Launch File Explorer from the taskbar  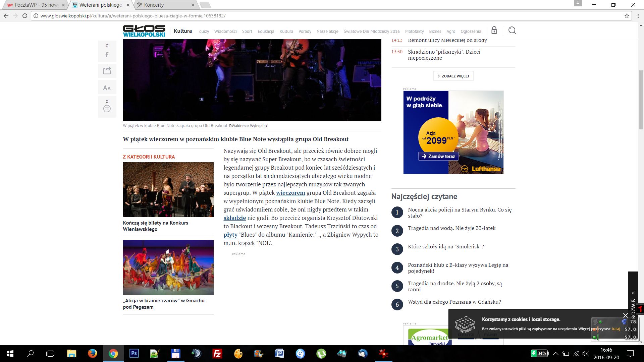[71, 354]
